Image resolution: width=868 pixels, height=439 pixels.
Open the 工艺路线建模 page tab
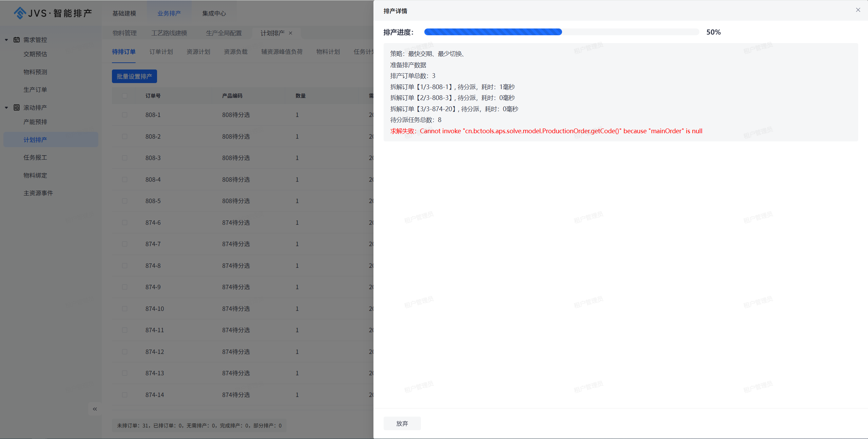pos(169,33)
